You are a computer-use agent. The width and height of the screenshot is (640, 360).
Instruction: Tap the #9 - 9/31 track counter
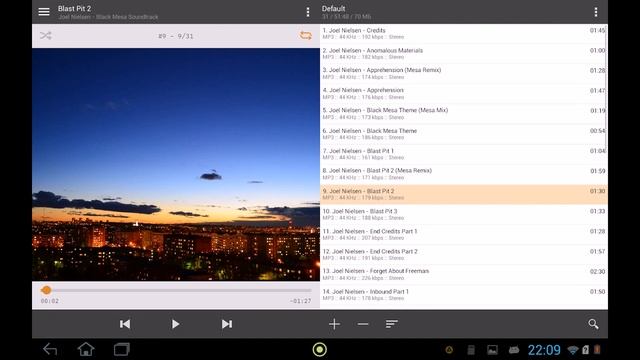[176, 36]
